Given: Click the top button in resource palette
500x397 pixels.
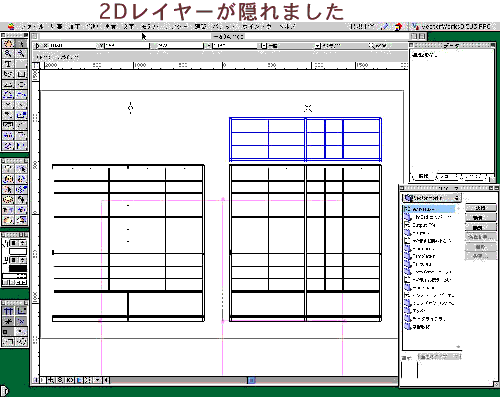Looking at the screenshot, I should [x=480, y=208].
